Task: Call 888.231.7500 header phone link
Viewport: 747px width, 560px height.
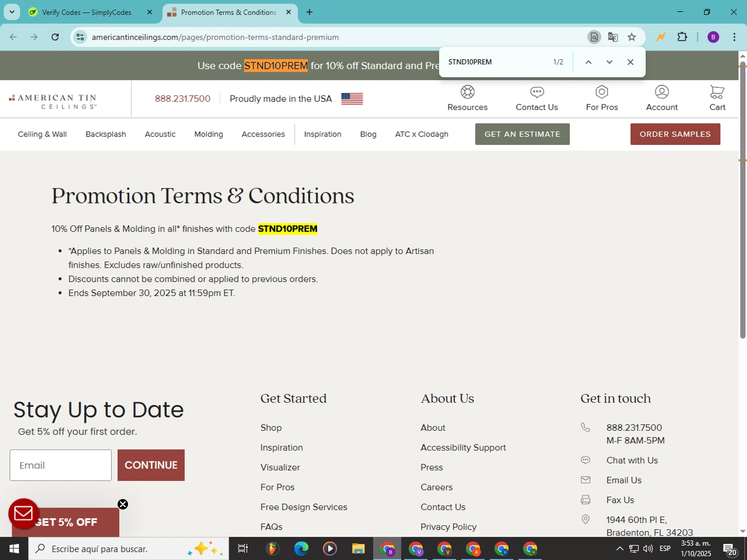Action: point(182,99)
